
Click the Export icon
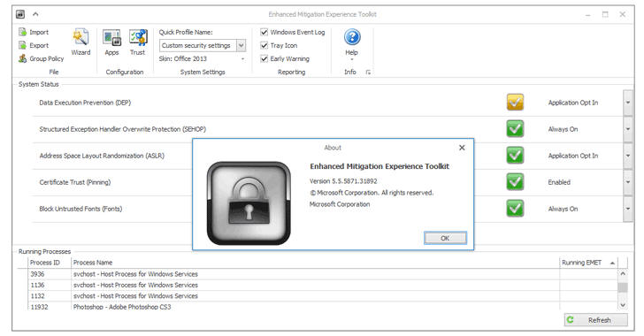pos(23,46)
